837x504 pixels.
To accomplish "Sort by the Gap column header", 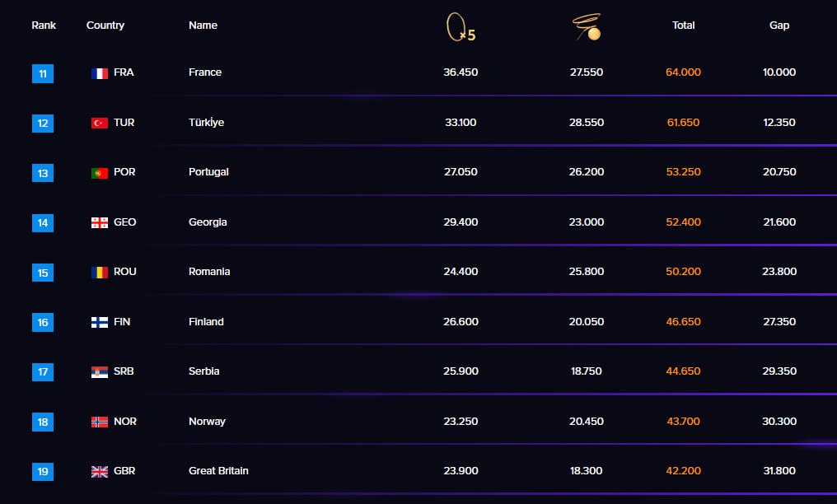I will tap(779, 25).
